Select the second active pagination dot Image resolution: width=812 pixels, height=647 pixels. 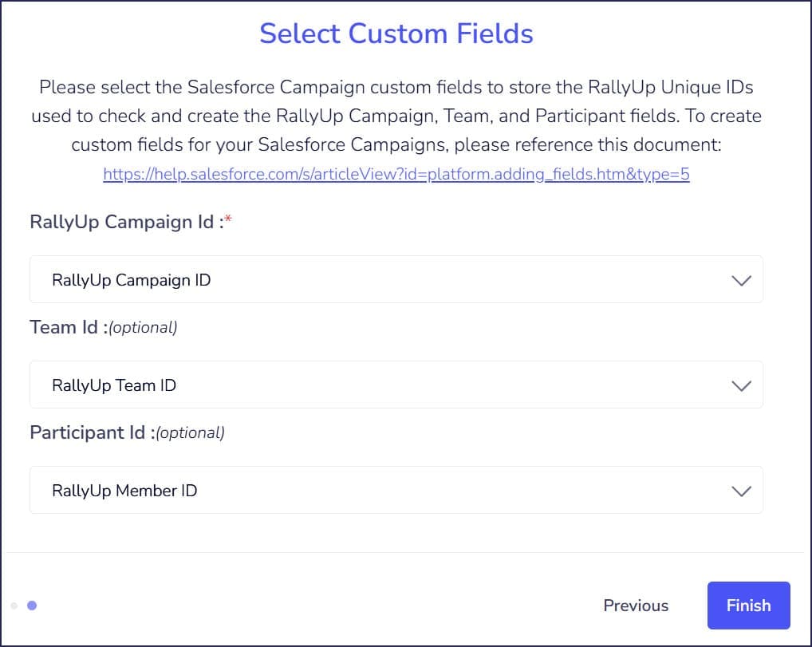coord(32,606)
